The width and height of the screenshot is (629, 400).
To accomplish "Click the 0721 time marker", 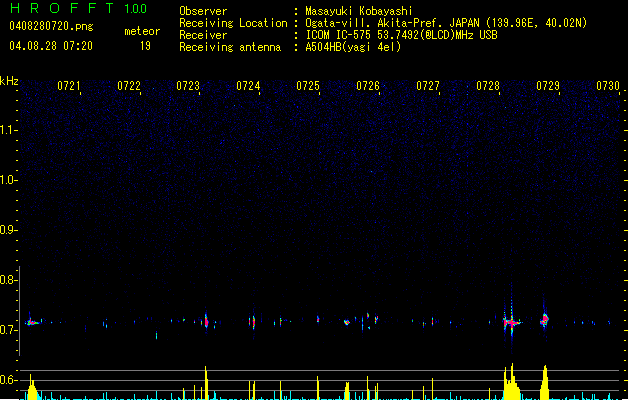I will [x=69, y=86].
